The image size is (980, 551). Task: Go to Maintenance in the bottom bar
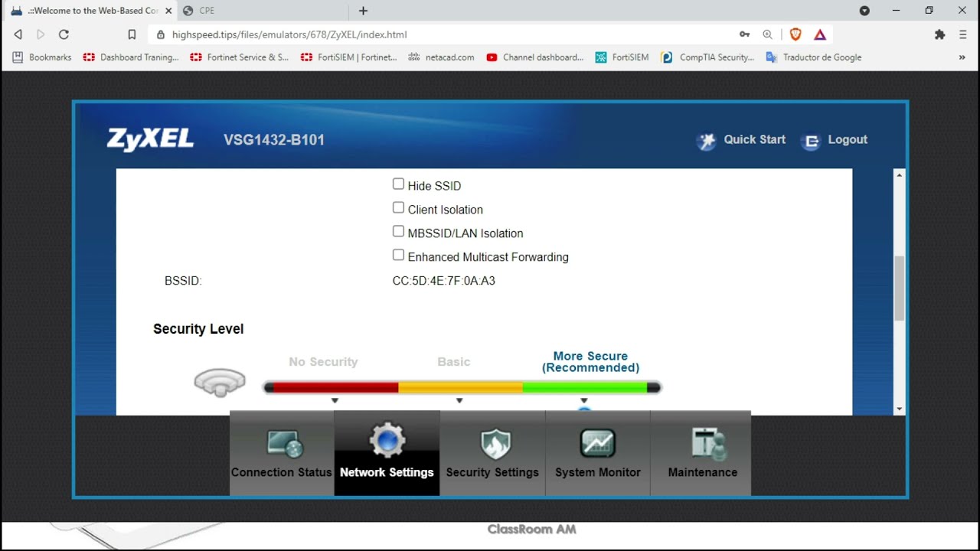coord(703,453)
